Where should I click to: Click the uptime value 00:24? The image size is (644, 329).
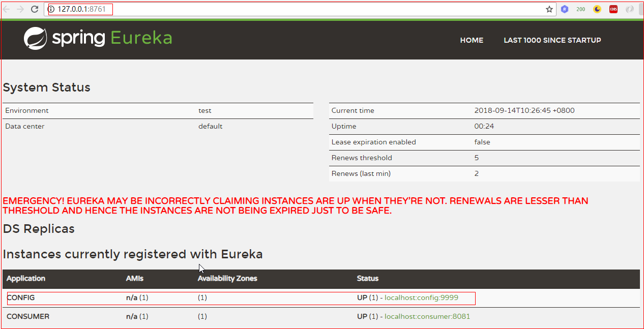click(x=484, y=126)
